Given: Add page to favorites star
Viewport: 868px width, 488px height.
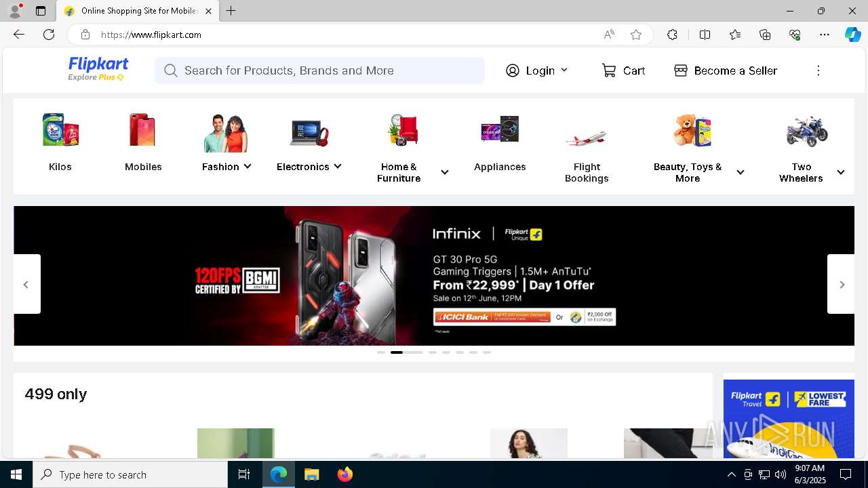Looking at the screenshot, I should coord(636,35).
